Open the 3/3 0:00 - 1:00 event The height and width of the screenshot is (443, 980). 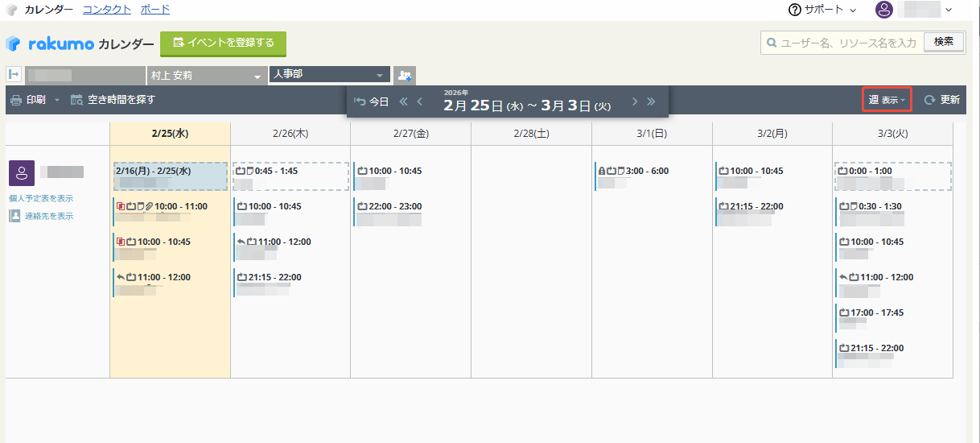click(893, 176)
